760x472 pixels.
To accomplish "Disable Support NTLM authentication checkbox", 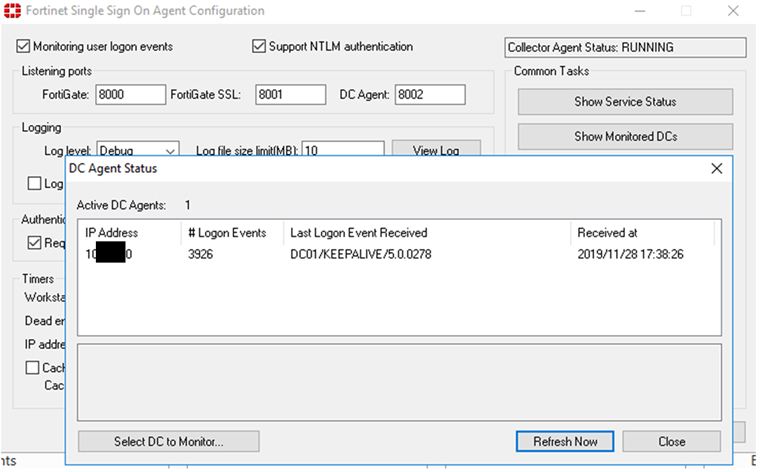I will click(260, 47).
